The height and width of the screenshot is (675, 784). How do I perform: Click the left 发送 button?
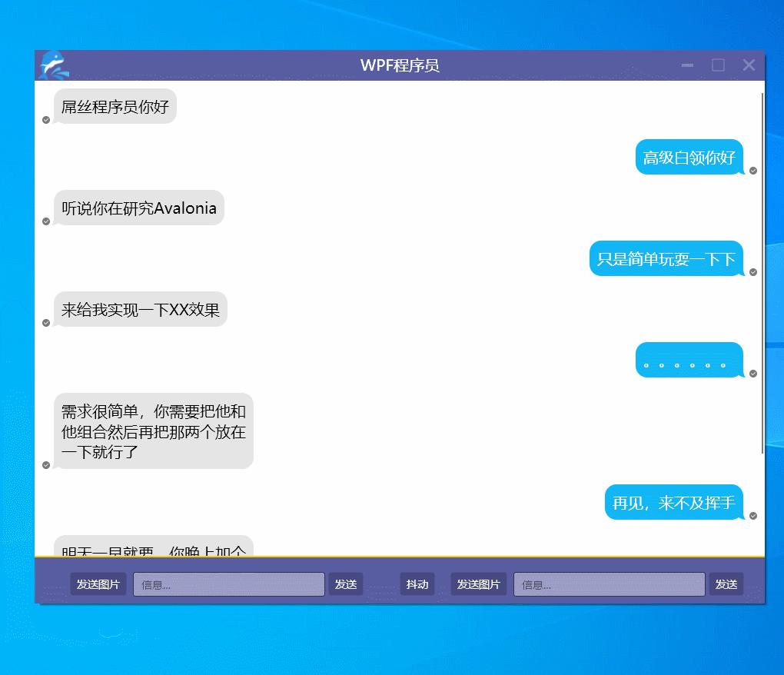(x=346, y=584)
